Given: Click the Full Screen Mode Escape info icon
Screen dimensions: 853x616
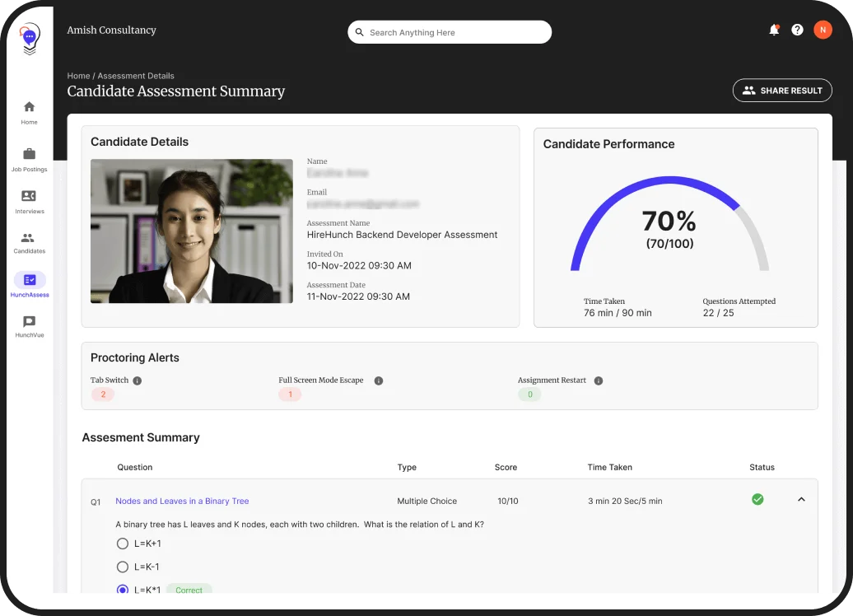Looking at the screenshot, I should tap(379, 380).
